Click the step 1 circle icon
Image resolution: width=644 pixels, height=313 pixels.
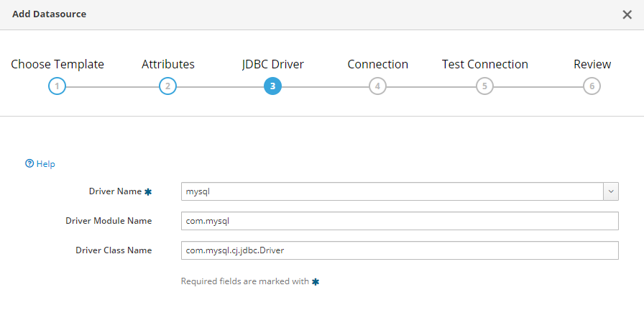(57, 86)
